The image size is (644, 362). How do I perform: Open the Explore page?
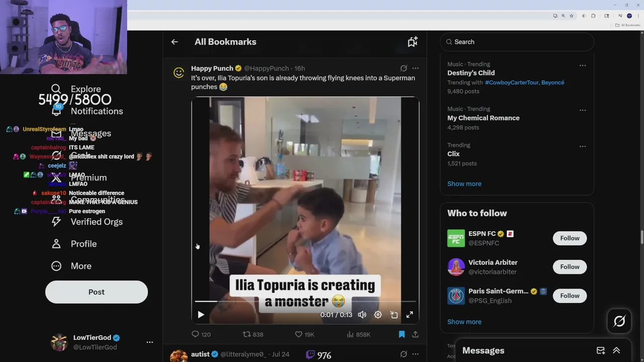[76, 89]
